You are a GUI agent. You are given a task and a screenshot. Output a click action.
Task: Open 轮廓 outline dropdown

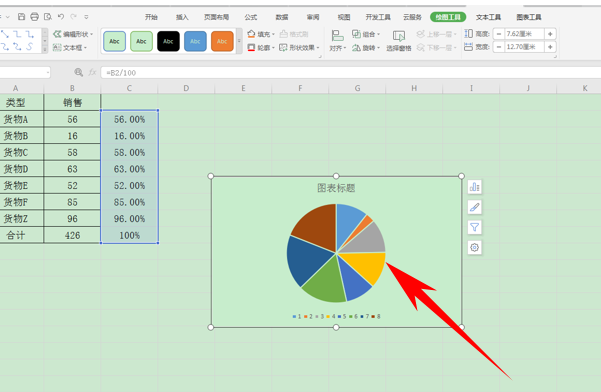tap(261, 48)
